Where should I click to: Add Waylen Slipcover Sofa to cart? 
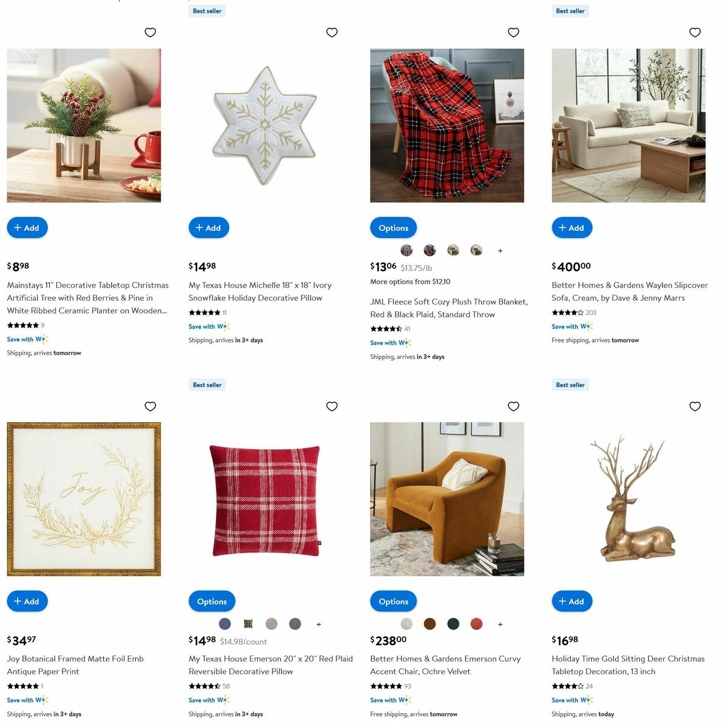(572, 228)
